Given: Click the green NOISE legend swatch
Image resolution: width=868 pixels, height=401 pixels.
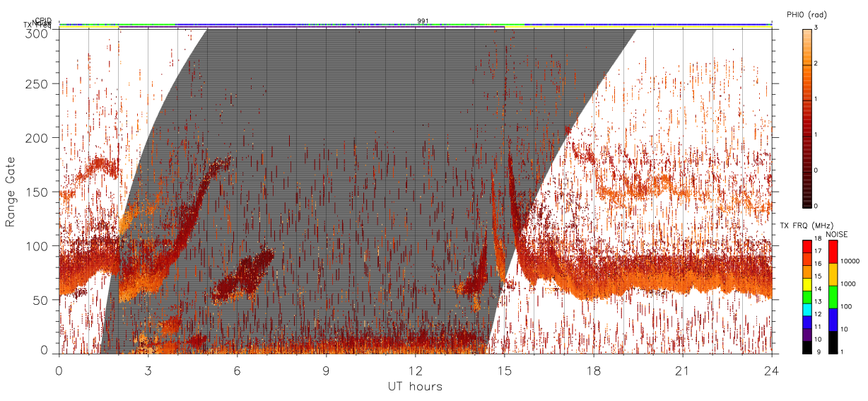Looking at the screenshot, I should [833, 297].
